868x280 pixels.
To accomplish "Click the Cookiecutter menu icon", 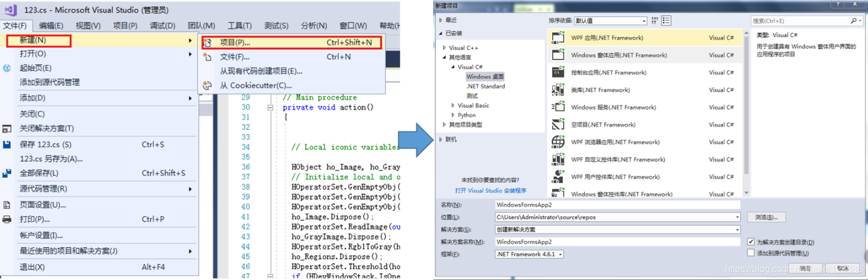I will pyautogui.click(x=207, y=86).
